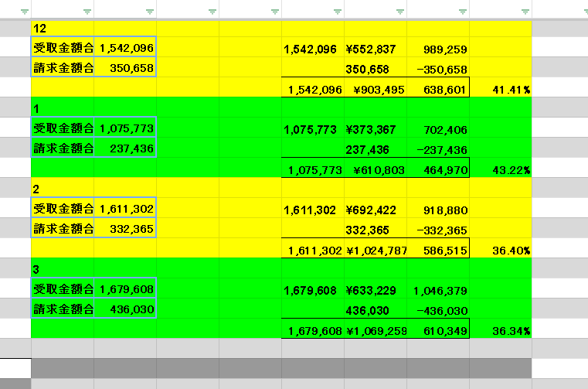Open filter dropdown above the ¥552,837 column
Screen dimensions: 588x389
click(399, 12)
